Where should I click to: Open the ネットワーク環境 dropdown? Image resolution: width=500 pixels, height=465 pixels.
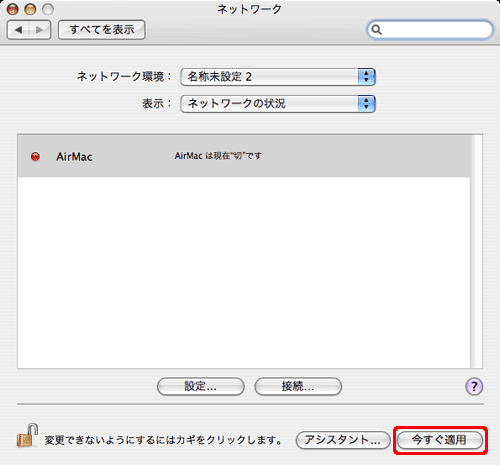(278, 77)
